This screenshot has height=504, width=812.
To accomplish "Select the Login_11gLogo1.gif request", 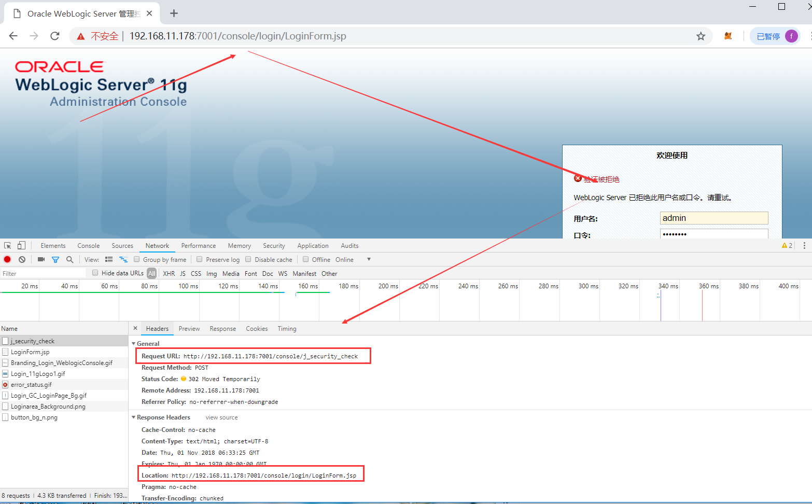I will coord(64,373).
